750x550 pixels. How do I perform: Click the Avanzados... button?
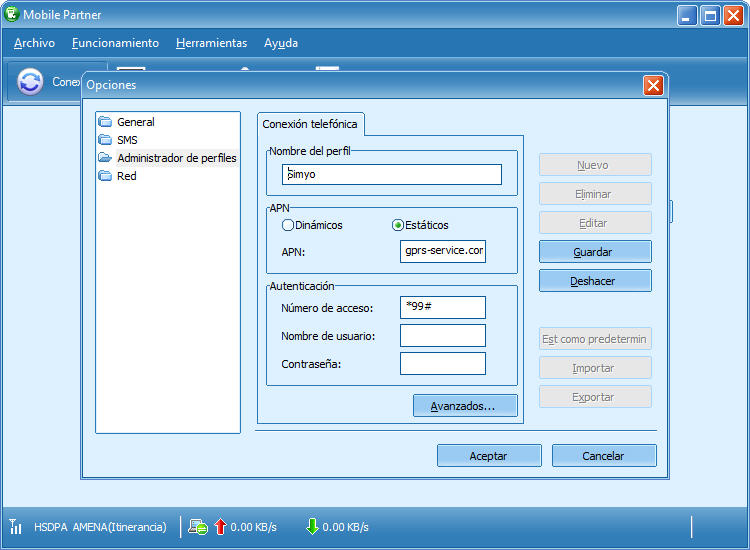[464, 406]
